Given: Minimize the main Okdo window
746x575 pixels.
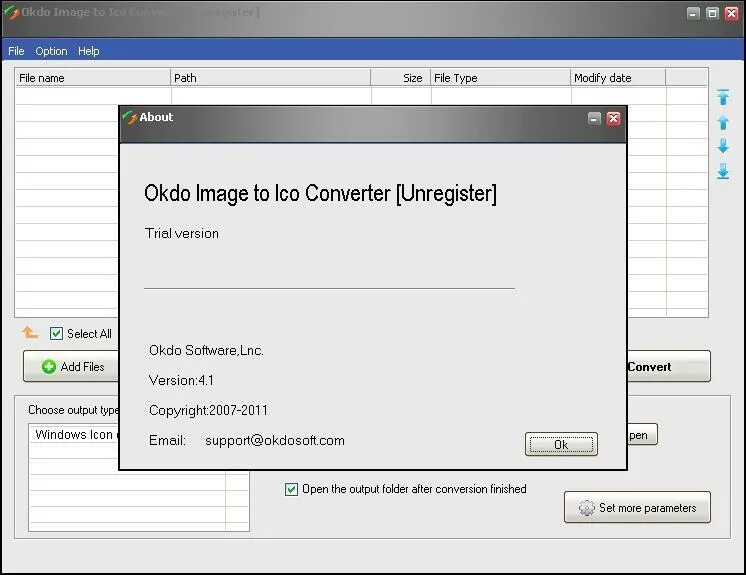Looking at the screenshot, I should coord(694,13).
